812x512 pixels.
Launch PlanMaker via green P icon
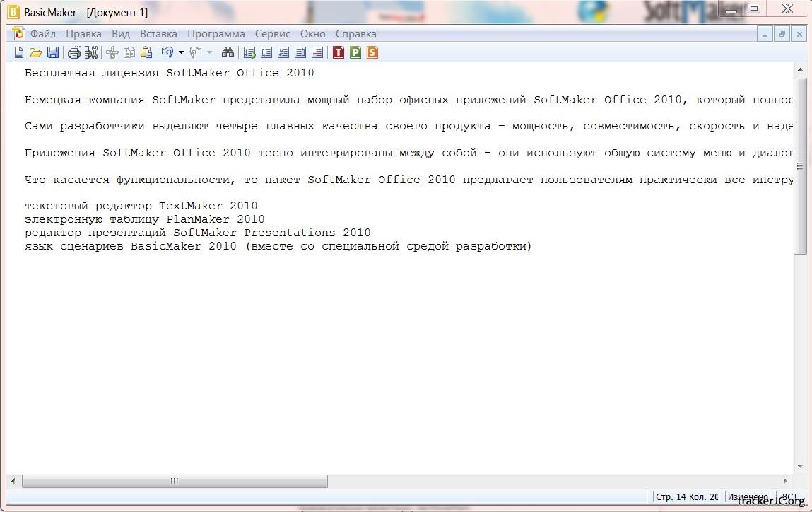pyautogui.click(x=355, y=52)
